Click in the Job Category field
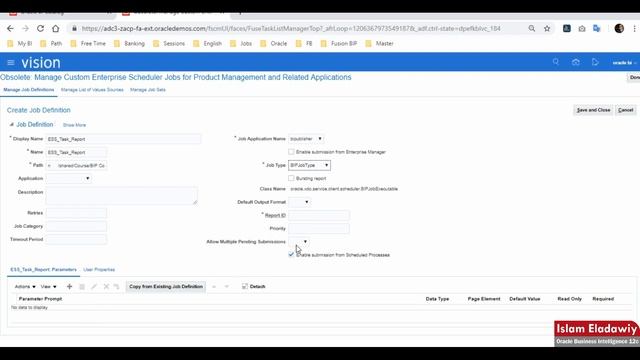The image size is (640, 360). click(x=76, y=226)
